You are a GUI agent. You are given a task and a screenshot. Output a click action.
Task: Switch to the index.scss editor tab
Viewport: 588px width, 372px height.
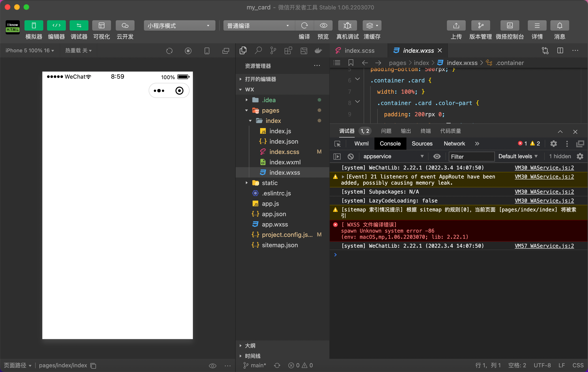pyautogui.click(x=359, y=51)
